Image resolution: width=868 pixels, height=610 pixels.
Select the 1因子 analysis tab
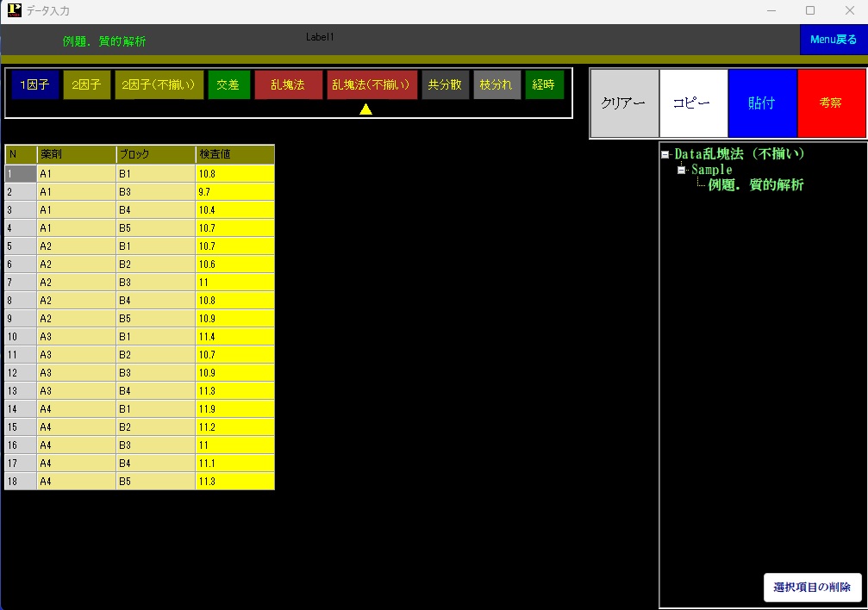pos(35,85)
